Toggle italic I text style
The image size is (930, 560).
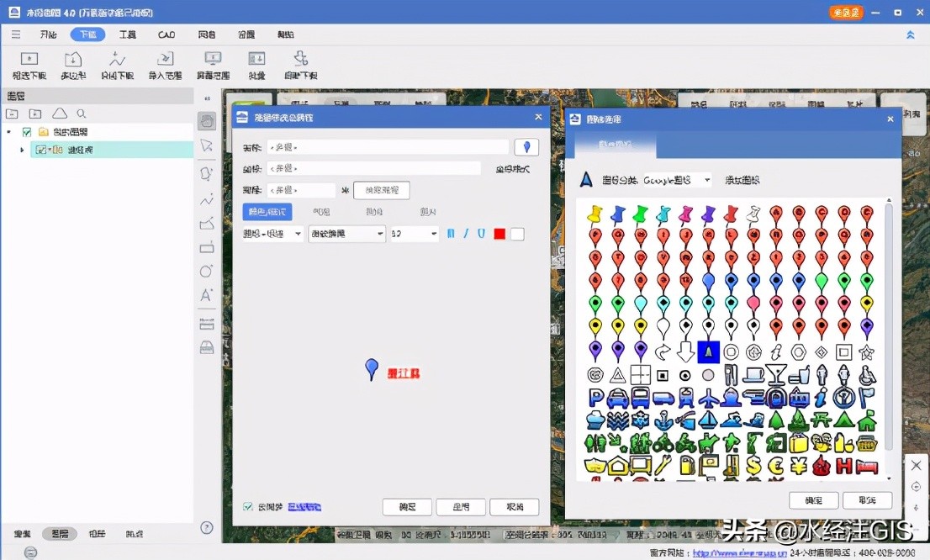coord(466,234)
